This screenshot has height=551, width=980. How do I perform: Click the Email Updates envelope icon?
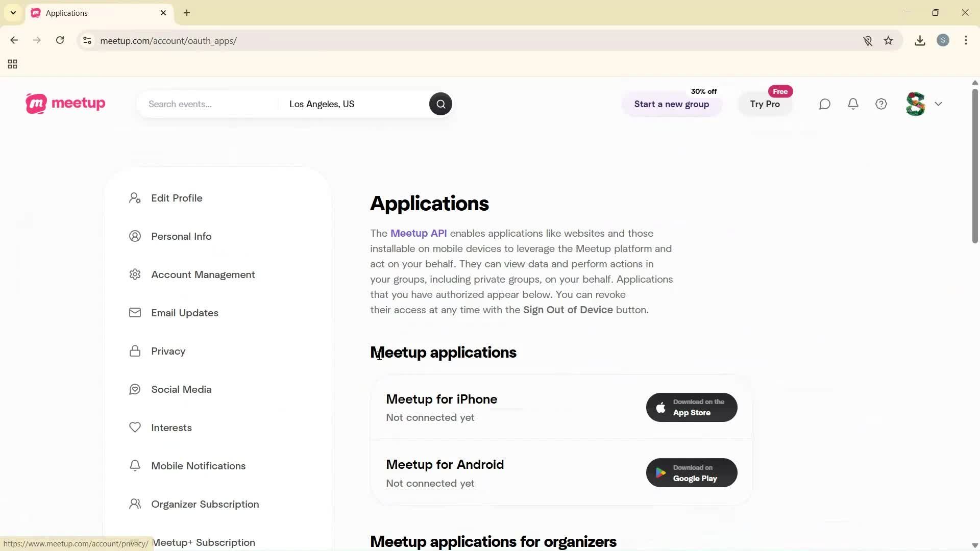tap(135, 312)
